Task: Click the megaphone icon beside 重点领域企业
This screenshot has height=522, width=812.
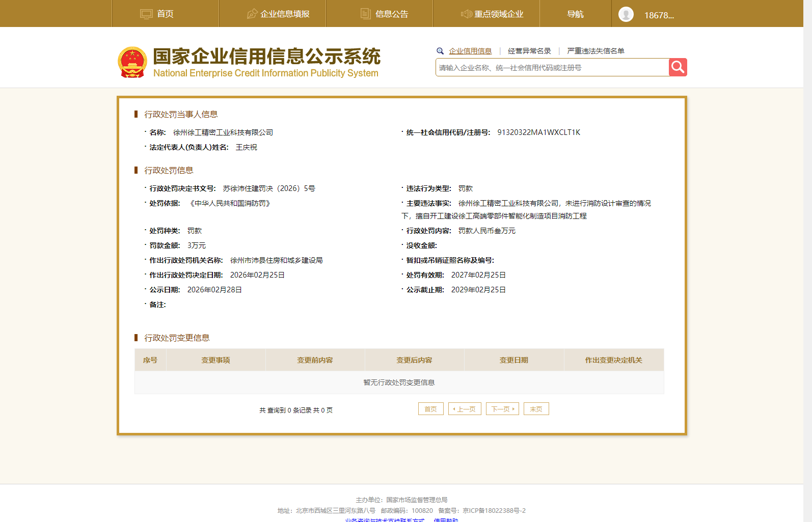Action: point(466,14)
